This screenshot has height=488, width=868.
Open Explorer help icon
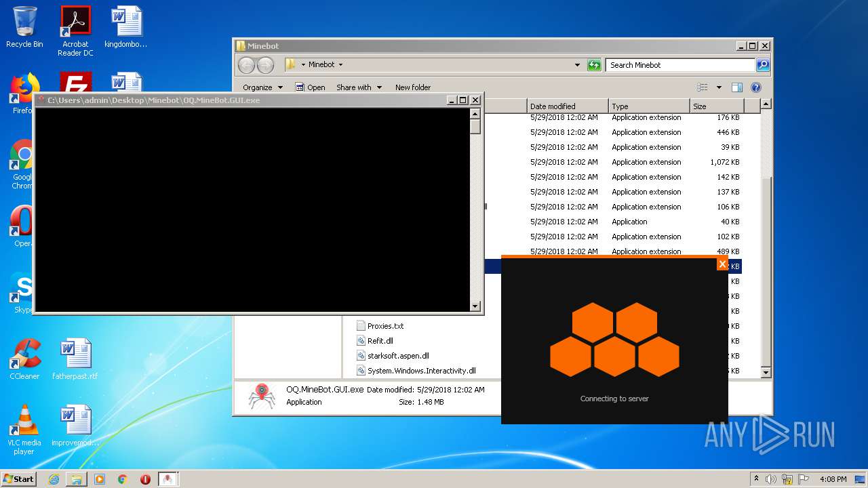click(756, 87)
